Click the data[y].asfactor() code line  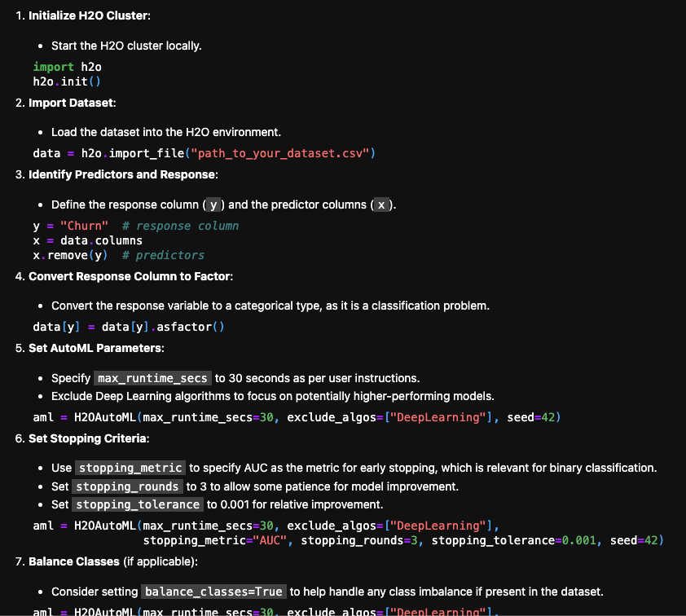pyautogui.click(x=129, y=328)
